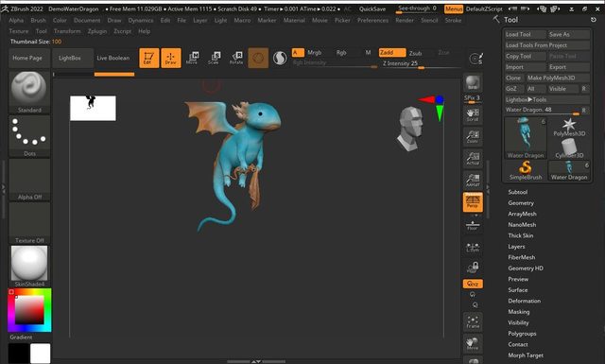The width and height of the screenshot is (605, 364).
Task: Toggle Mrgb paint mode
Action: click(315, 53)
